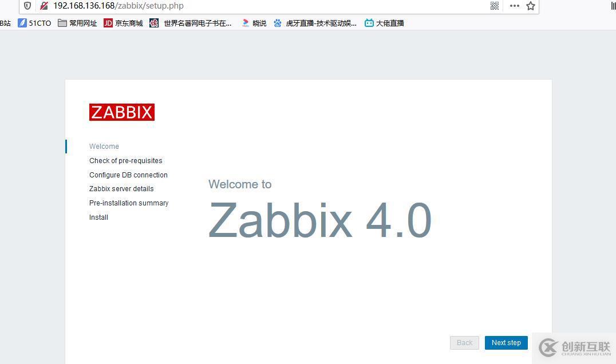
Task: Click the tracking protection shield icon
Action: pyautogui.click(x=27, y=6)
